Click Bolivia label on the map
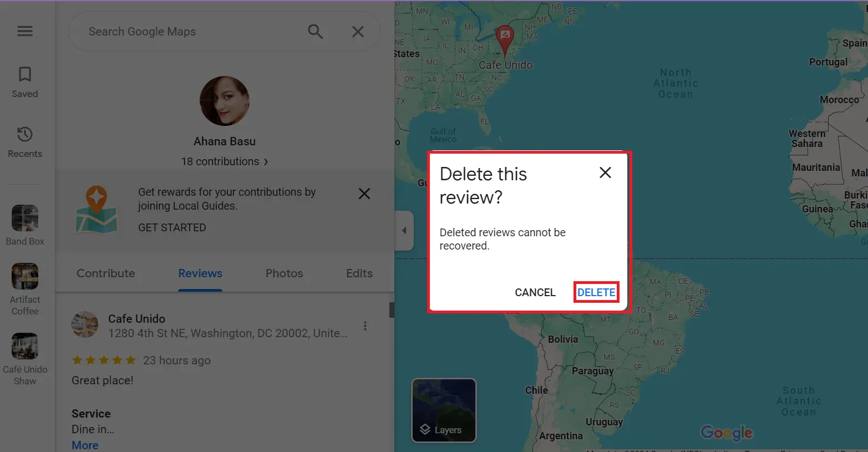Viewport: 868px width, 452px height. 563,339
